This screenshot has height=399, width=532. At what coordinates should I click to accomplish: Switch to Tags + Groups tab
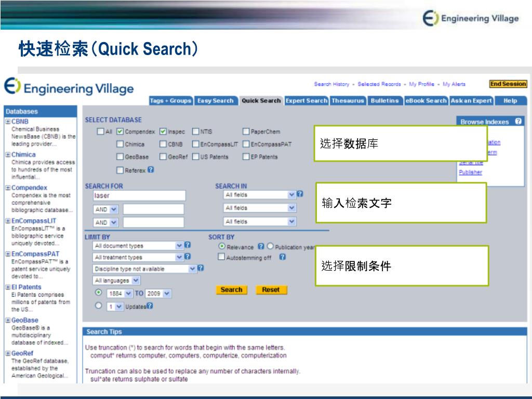(170, 101)
